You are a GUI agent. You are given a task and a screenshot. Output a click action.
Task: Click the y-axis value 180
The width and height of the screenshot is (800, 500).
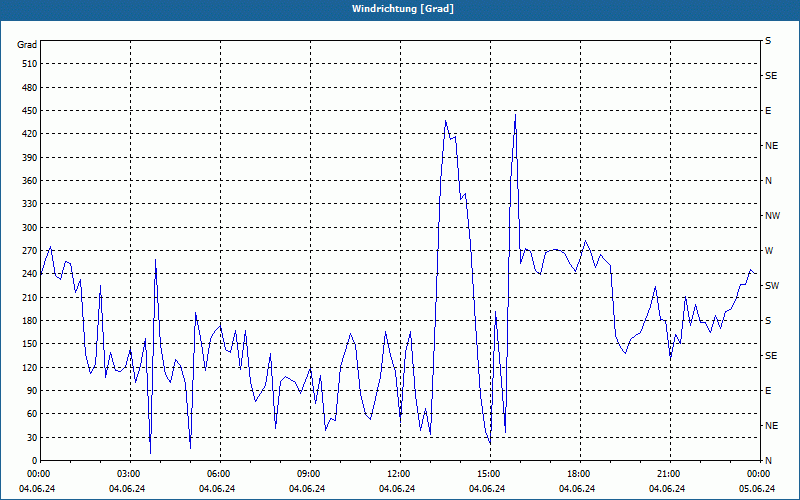tap(30, 321)
